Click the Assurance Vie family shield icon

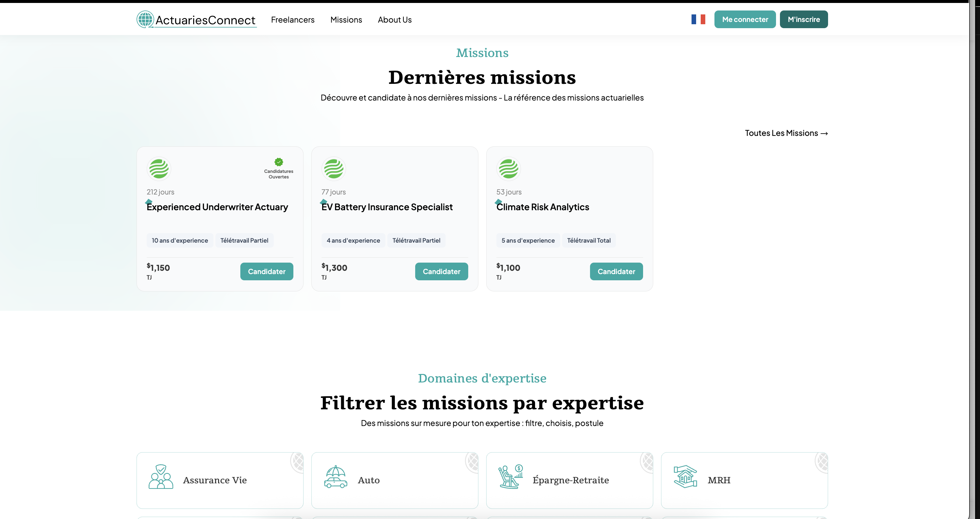160,476
